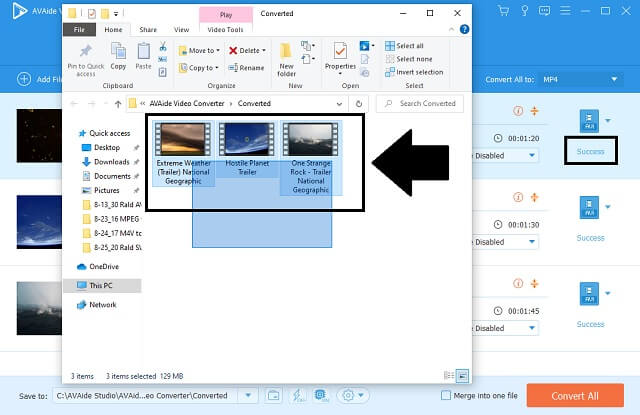Click the Back navigation arrow in Explorer
The height and width of the screenshot is (415, 640).
click(74, 104)
